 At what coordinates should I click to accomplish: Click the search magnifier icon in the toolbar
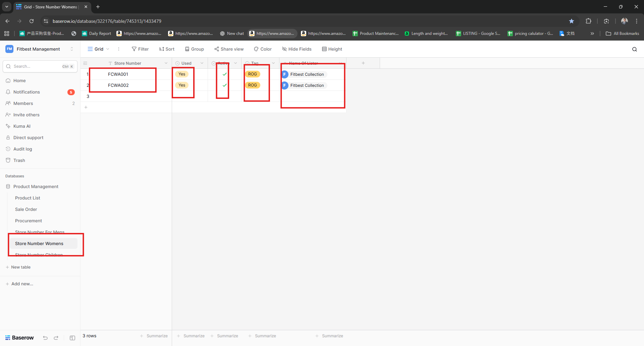pos(634,49)
